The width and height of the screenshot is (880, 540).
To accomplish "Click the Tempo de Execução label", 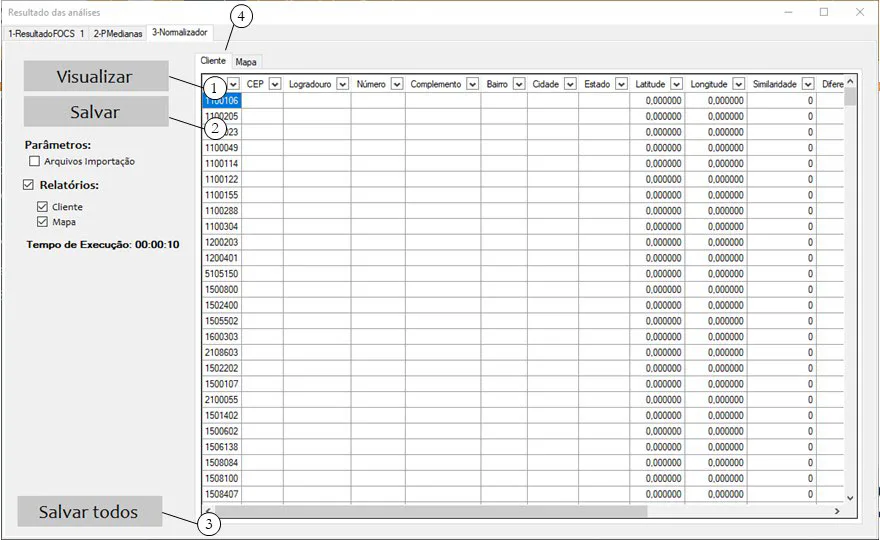I will tap(103, 245).
